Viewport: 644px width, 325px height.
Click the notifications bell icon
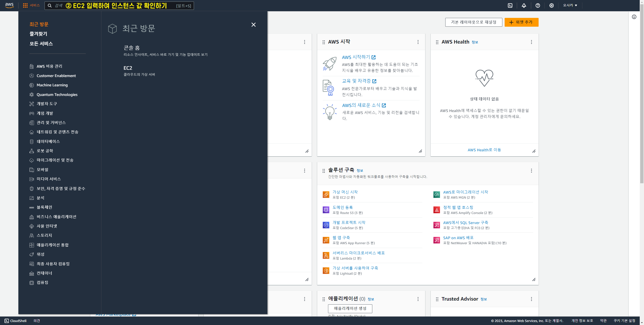coord(524,6)
